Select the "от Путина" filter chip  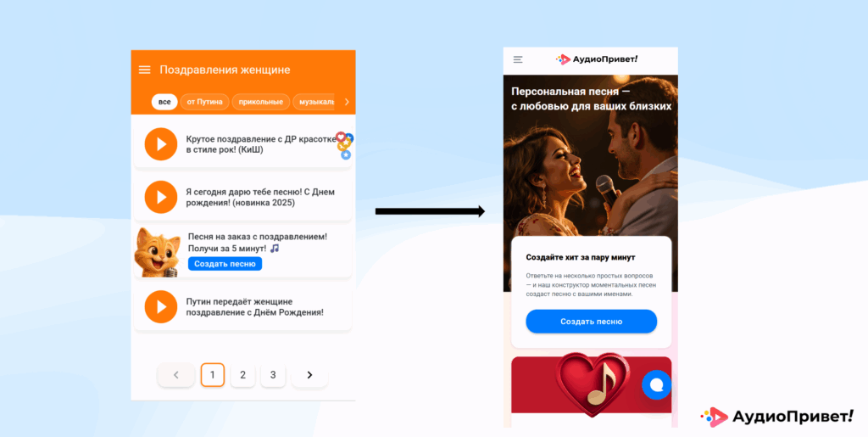[x=205, y=102]
